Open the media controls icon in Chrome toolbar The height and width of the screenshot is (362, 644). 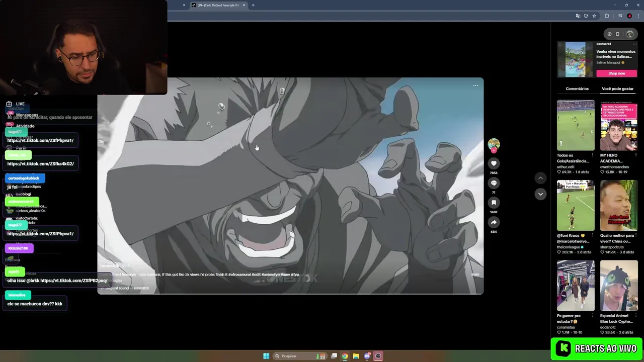click(x=620, y=16)
